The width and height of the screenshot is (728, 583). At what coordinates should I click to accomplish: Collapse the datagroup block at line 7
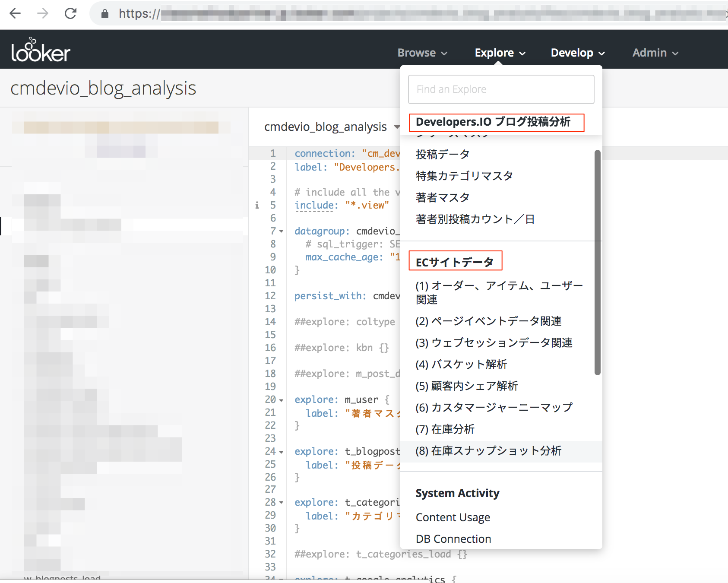point(282,231)
